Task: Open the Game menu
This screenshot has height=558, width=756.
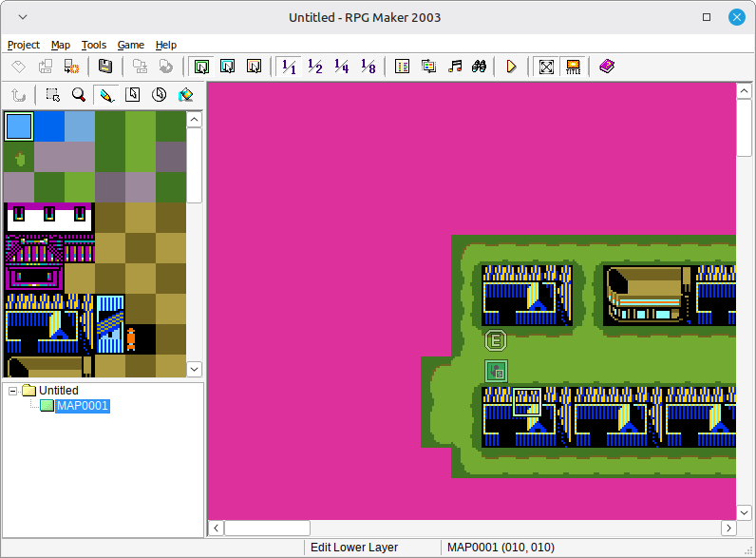Action: coord(131,45)
